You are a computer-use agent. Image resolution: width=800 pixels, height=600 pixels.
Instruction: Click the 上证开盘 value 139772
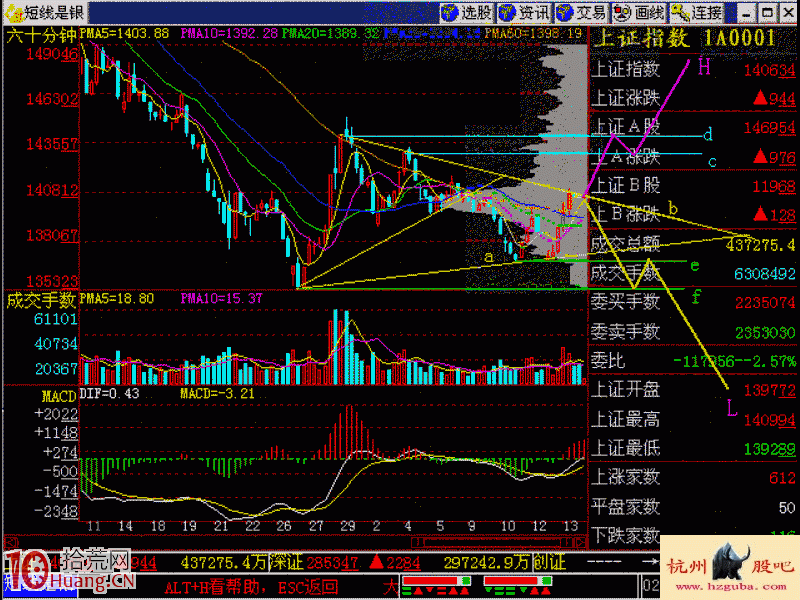point(769,391)
